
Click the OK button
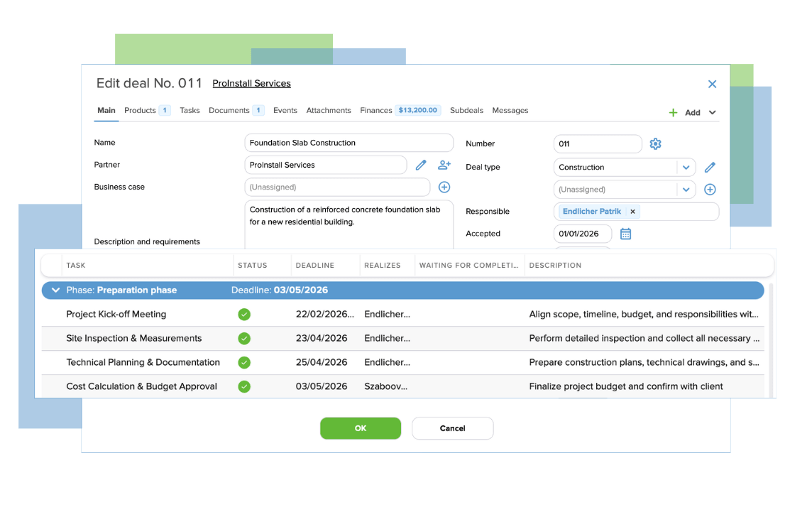(x=360, y=428)
